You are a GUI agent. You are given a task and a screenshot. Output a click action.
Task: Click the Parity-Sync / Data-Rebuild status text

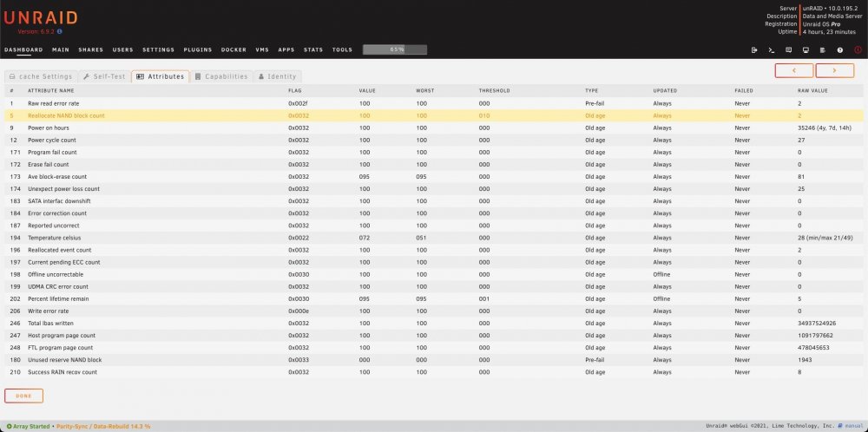tap(103, 427)
